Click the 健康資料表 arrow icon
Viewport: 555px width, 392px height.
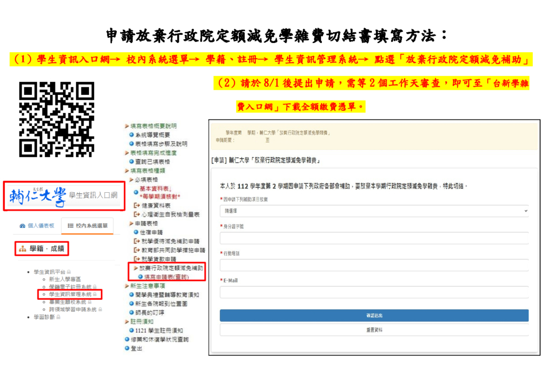coord(136,206)
